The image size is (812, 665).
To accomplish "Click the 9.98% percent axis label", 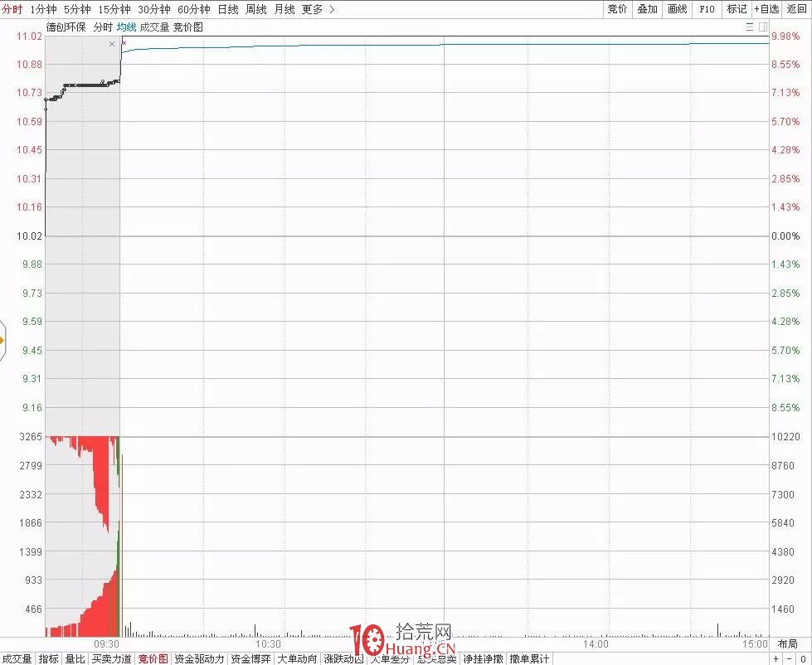I will coord(785,36).
